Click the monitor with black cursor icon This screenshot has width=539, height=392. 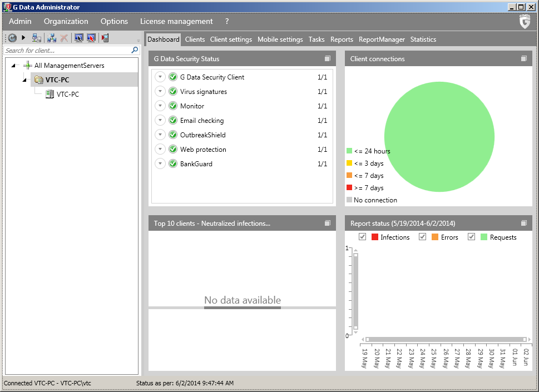pos(78,38)
